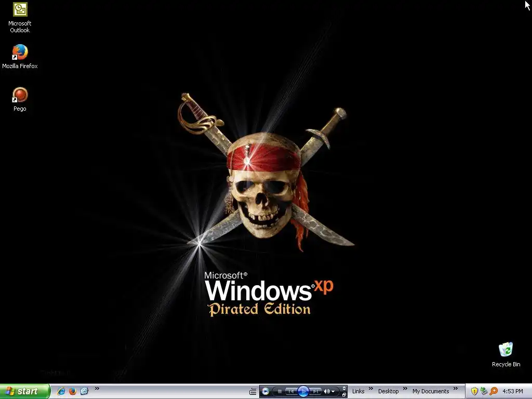Open the My Documents toolbar label
Viewport: 532px width, 399px height.
(x=431, y=391)
